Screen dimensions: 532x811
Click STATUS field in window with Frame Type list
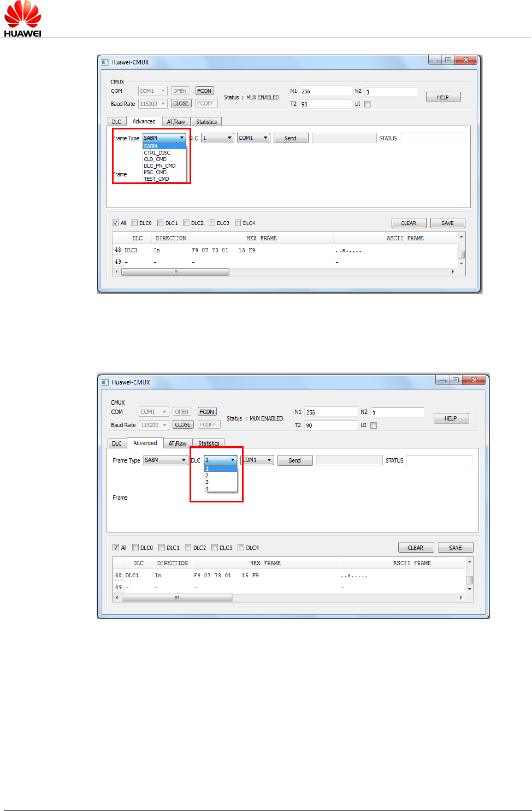coord(432,138)
